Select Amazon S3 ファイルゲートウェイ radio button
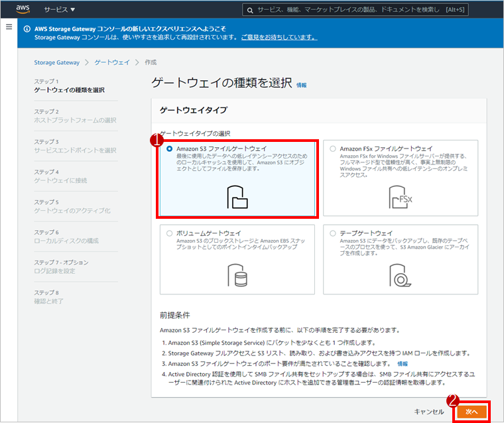The image size is (504, 423). [x=169, y=149]
